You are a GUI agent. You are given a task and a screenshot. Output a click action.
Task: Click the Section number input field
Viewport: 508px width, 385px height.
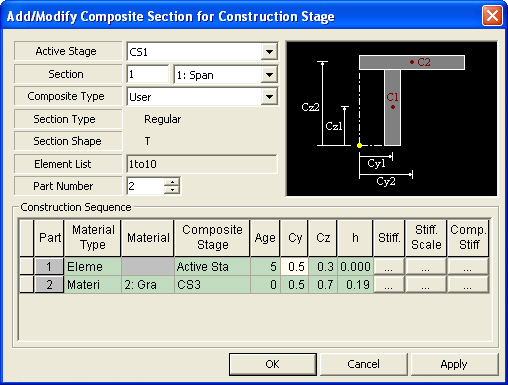148,74
